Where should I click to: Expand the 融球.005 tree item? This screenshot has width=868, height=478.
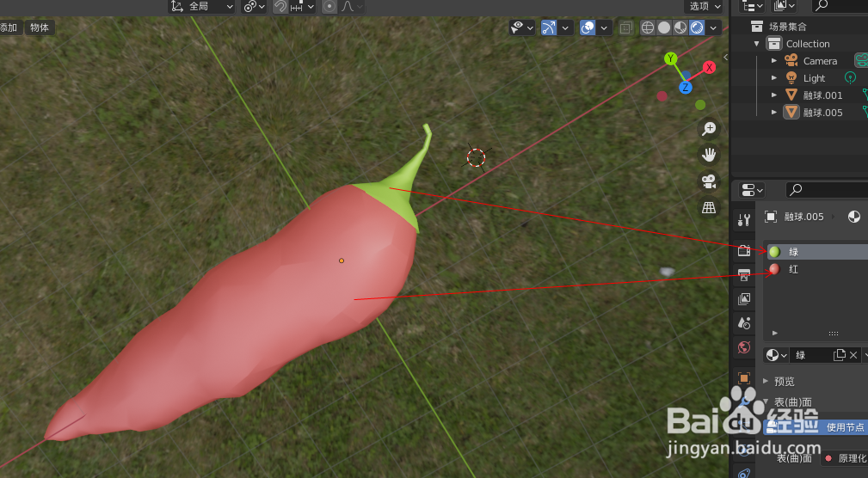(x=774, y=113)
